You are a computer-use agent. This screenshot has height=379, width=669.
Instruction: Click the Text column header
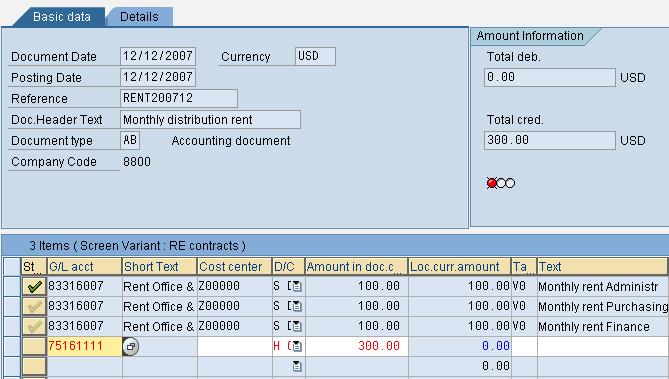tap(602, 267)
